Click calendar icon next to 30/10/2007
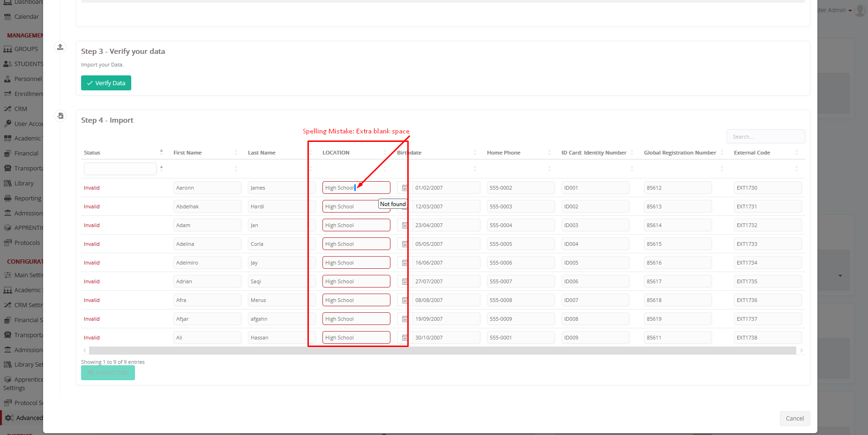This screenshot has width=868, height=435. point(404,338)
